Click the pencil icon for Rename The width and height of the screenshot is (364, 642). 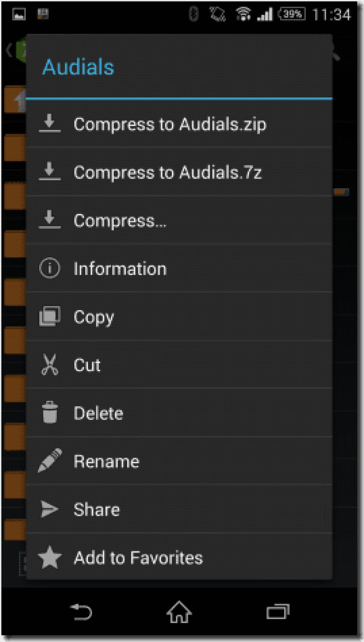50,461
